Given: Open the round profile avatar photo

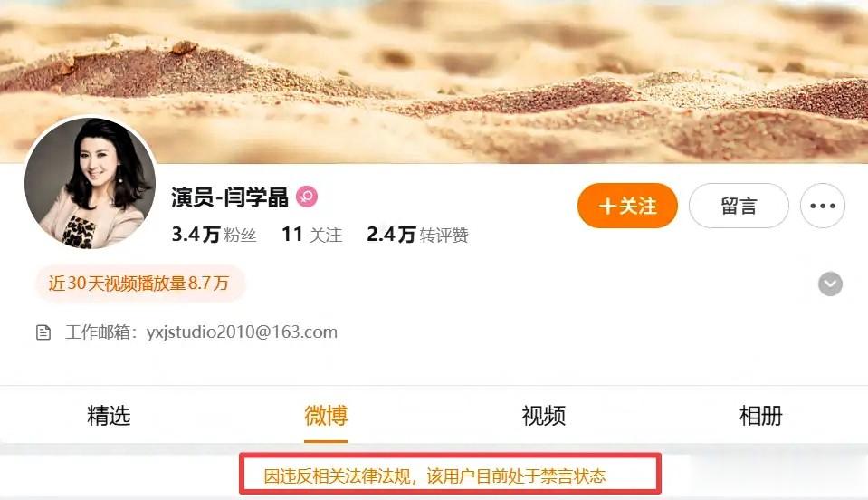Looking at the screenshot, I should coord(90,183).
